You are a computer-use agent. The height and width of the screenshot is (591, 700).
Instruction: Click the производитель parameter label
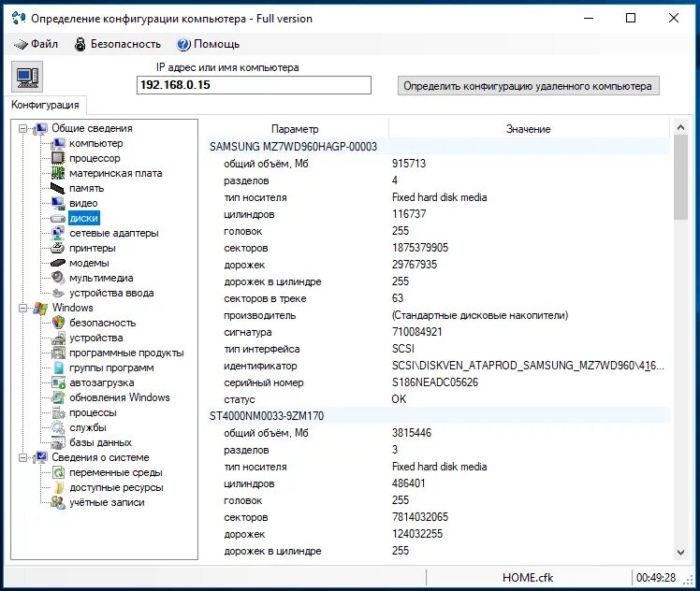pyautogui.click(x=260, y=315)
